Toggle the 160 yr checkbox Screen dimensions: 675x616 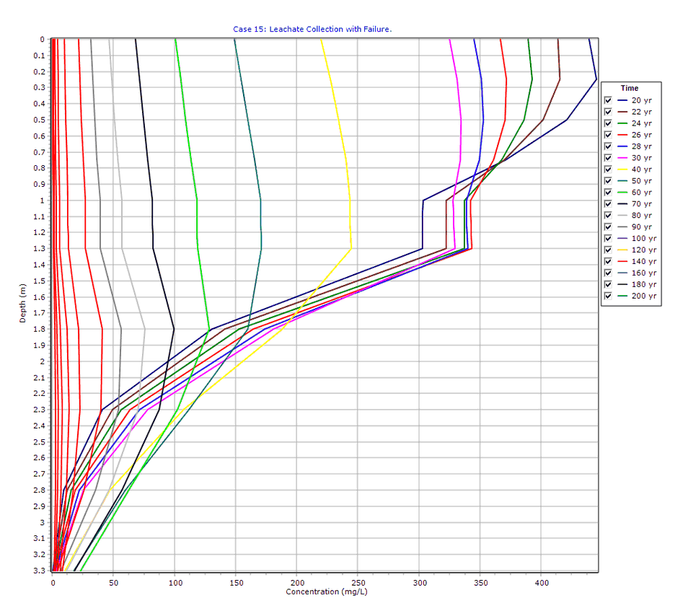tap(608, 273)
